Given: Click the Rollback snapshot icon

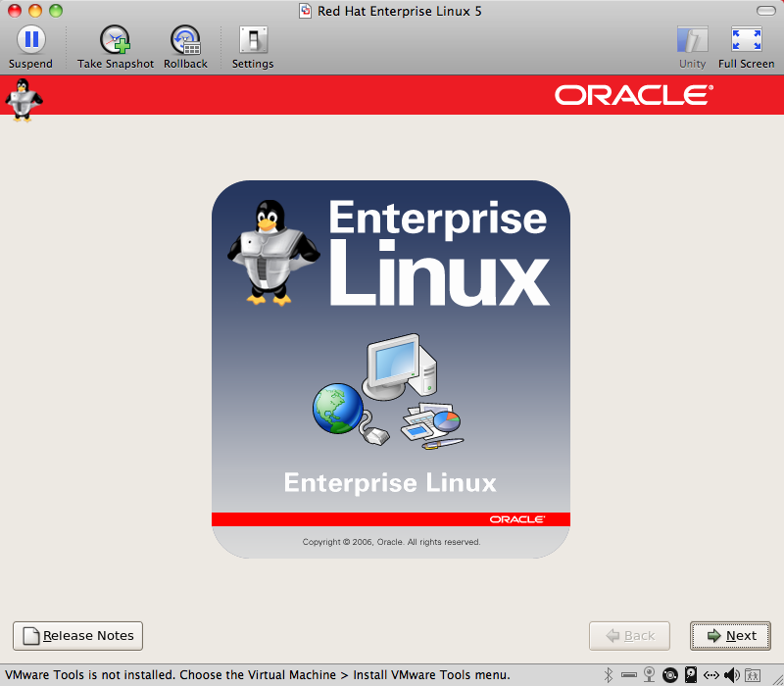Looking at the screenshot, I should click(185, 39).
